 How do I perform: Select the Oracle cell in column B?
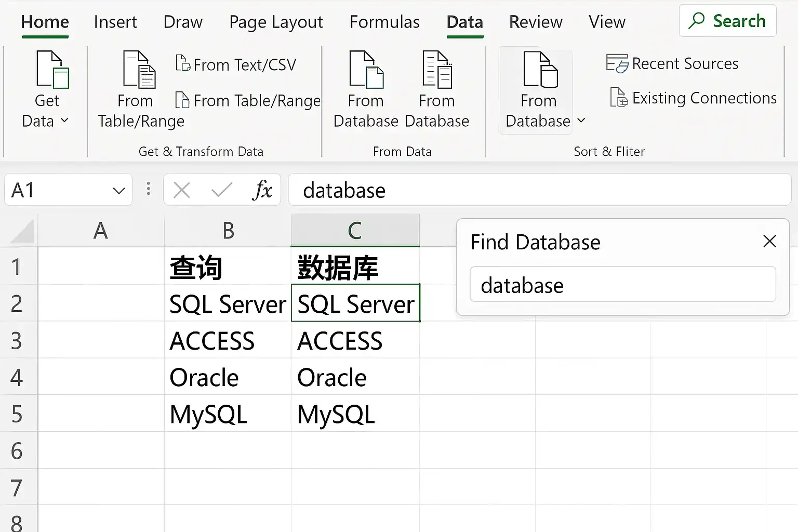click(x=227, y=377)
